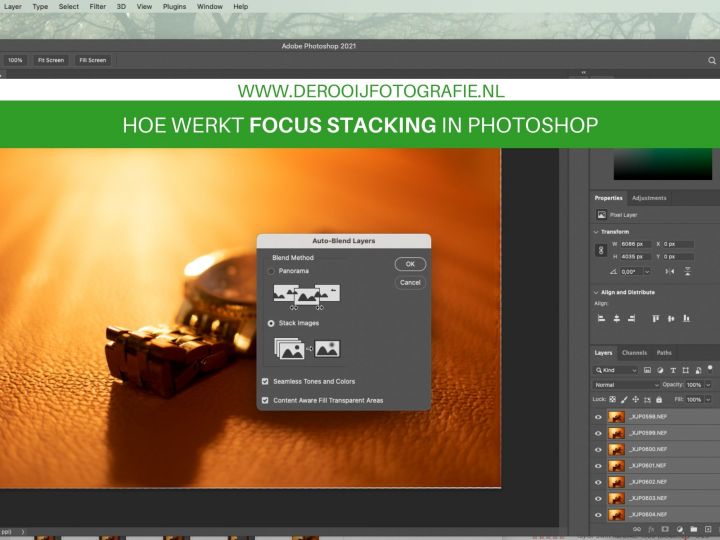Select the Stack Images blend method

271,323
